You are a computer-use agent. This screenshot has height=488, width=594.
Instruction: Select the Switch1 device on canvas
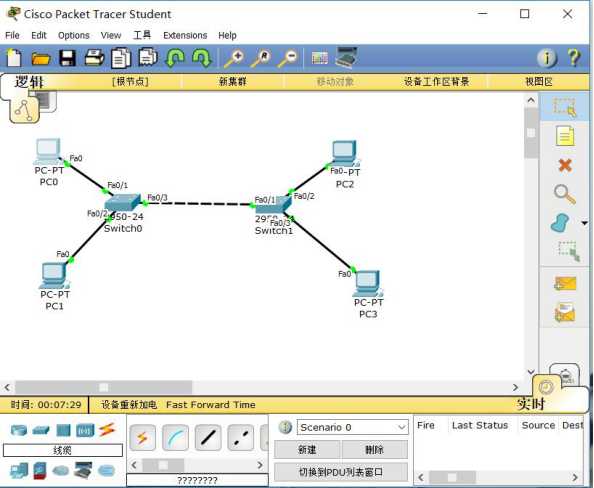(274, 205)
